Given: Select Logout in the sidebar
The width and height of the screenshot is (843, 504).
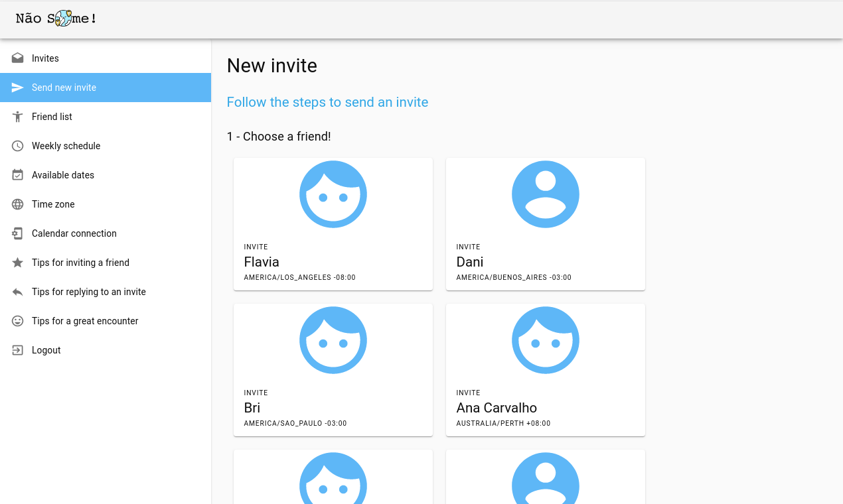Looking at the screenshot, I should (x=106, y=350).
